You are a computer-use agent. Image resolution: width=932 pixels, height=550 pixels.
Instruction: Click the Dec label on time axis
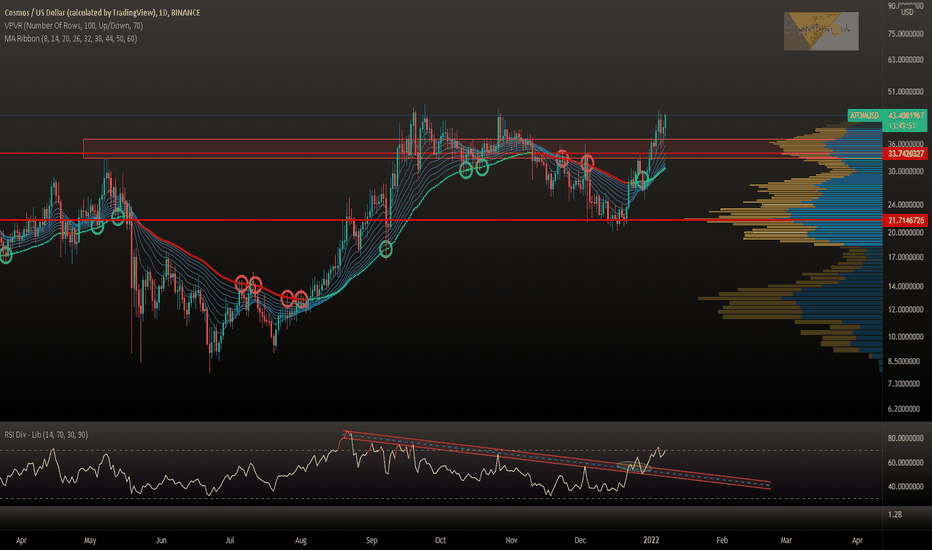(x=580, y=540)
